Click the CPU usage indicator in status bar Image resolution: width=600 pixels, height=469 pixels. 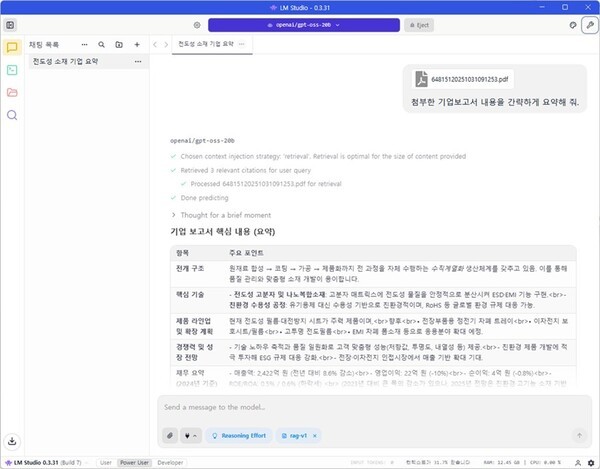click(545, 463)
